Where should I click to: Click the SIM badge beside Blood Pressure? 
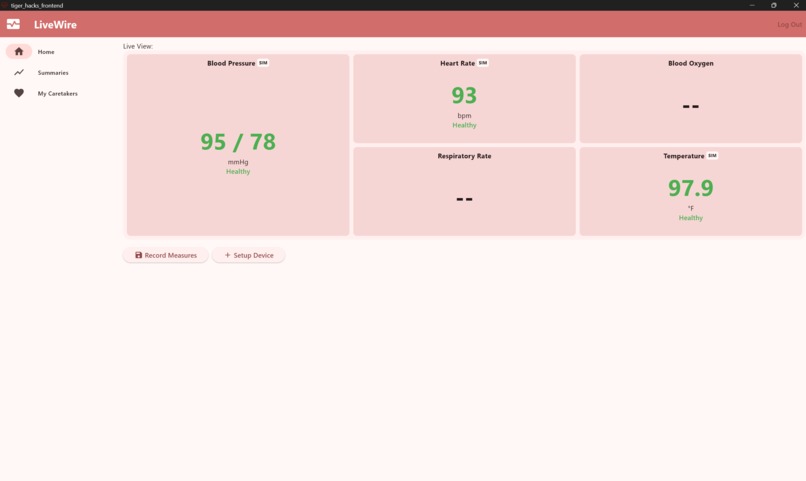point(263,63)
